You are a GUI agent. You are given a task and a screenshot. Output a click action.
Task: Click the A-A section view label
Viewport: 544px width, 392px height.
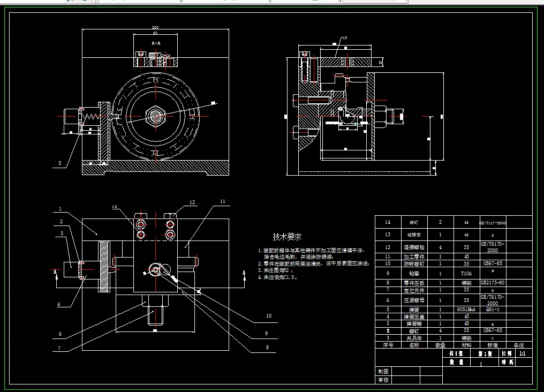pyautogui.click(x=156, y=43)
